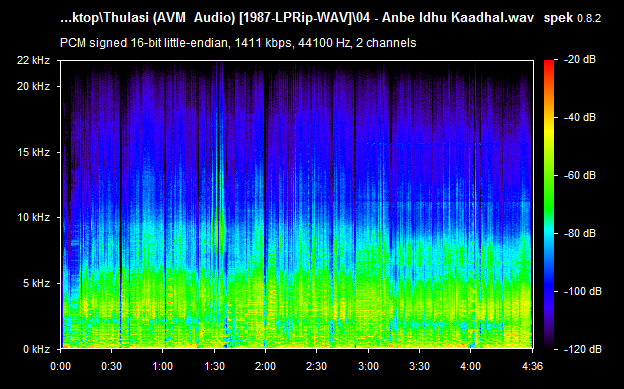The width and height of the screenshot is (624, 389).
Task: Click the 0 kHz frequency axis label
Action: point(36,349)
